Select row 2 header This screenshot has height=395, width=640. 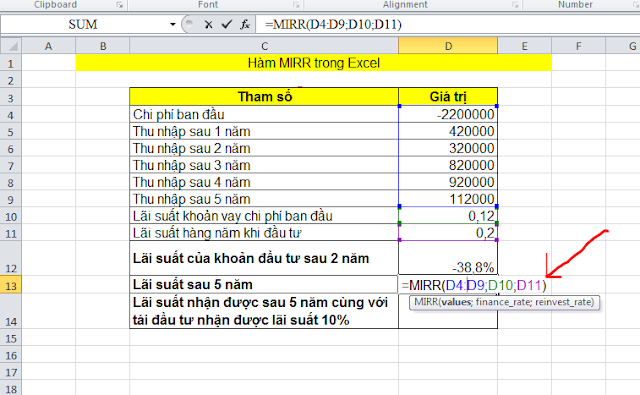pos(11,80)
